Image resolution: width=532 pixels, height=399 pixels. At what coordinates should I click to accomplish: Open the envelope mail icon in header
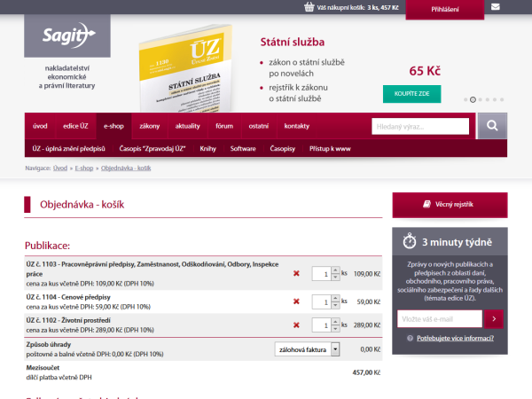(x=496, y=7)
